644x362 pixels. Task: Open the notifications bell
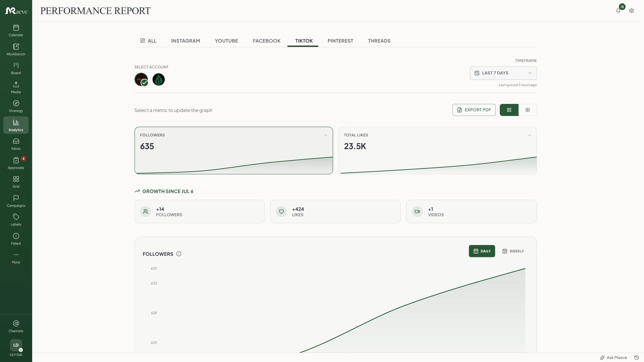click(618, 11)
